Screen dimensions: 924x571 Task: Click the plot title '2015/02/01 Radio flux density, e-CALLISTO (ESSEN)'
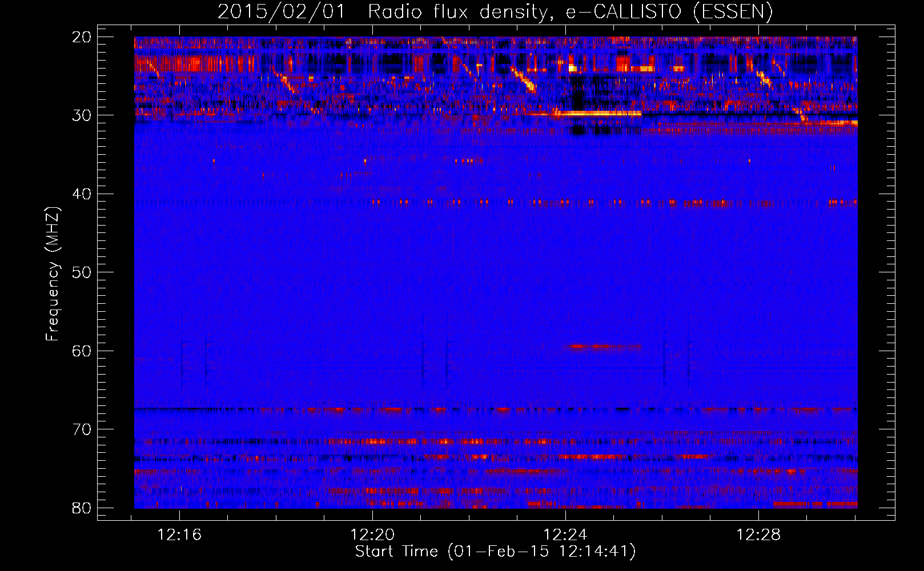[495, 11]
